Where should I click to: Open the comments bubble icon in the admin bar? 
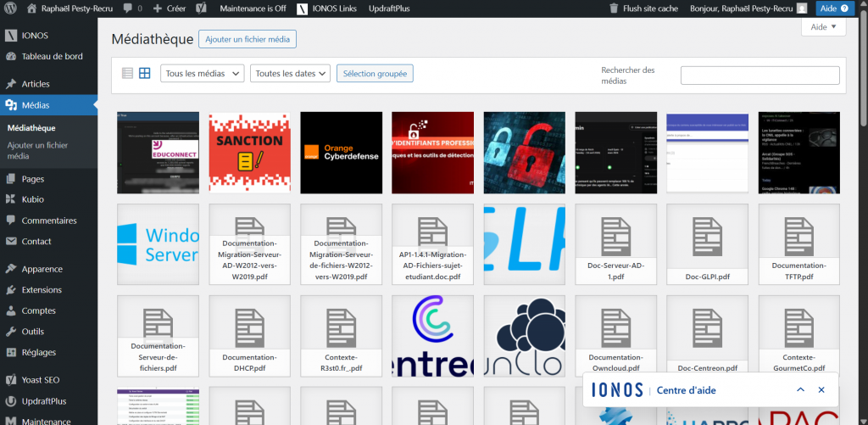point(128,8)
